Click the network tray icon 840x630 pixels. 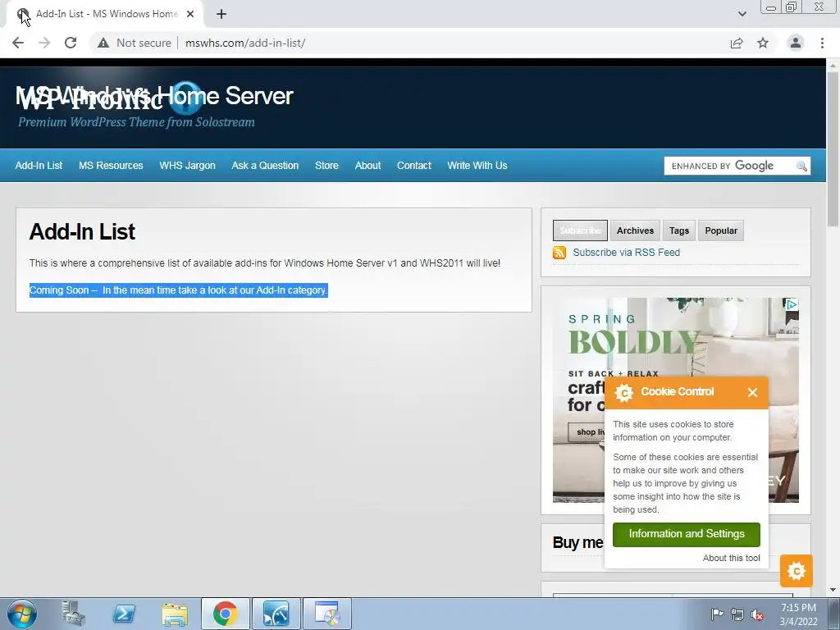pos(737,614)
